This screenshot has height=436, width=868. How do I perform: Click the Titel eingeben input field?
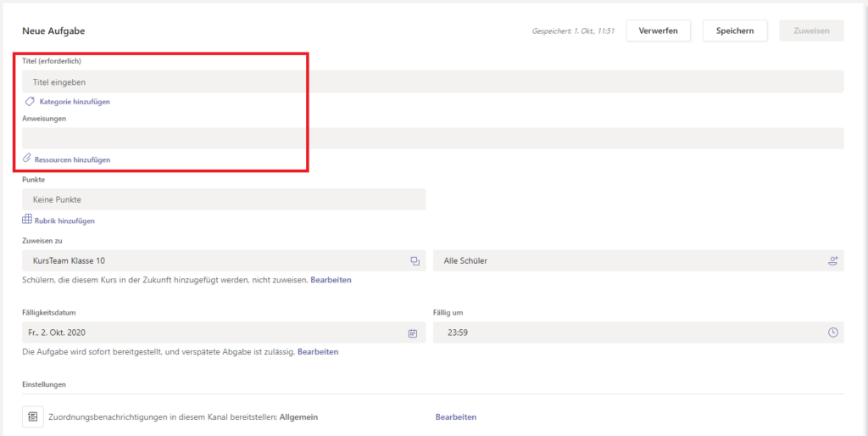pyautogui.click(x=432, y=82)
